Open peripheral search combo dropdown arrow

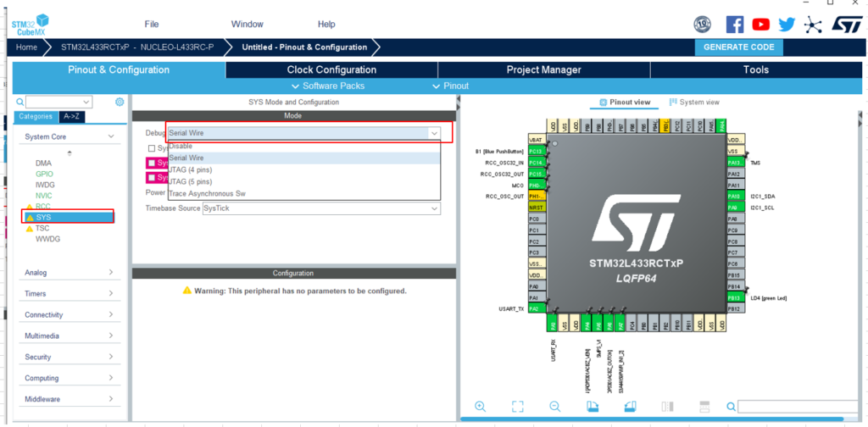[x=86, y=102]
